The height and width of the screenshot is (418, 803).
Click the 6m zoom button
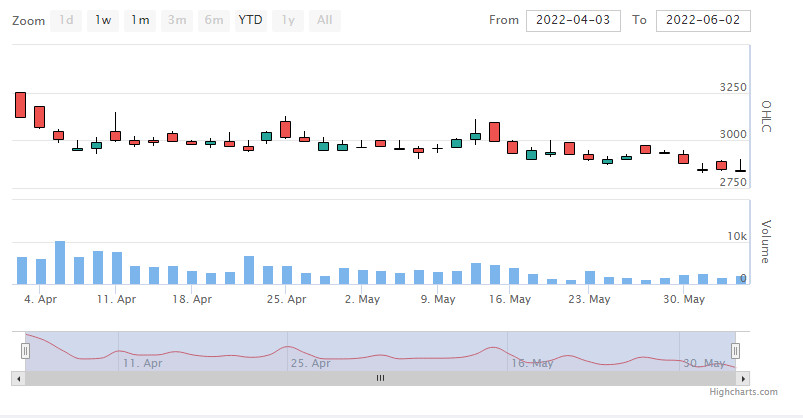pos(214,20)
